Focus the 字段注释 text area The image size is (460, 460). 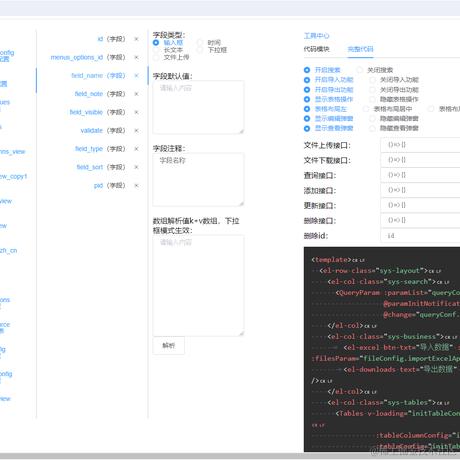click(x=198, y=180)
